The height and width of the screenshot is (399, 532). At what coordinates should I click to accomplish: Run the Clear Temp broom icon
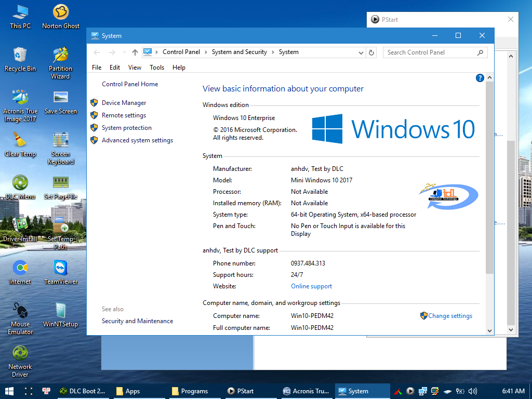(x=20, y=145)
